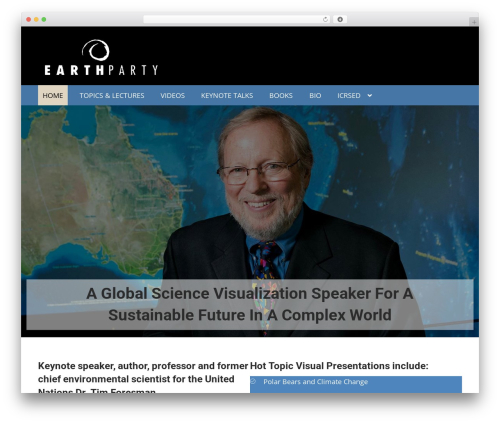The image size is (500, 423).
Task: Click the EARTHPARTY wordmark text
Action: [x=101, y=70]
